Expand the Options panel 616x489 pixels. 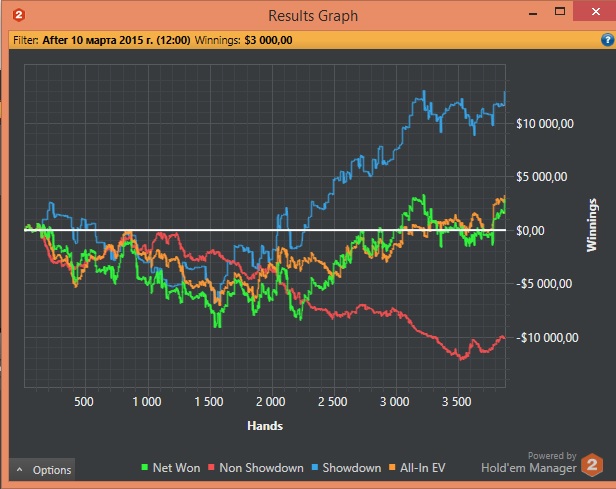[42, 469]
